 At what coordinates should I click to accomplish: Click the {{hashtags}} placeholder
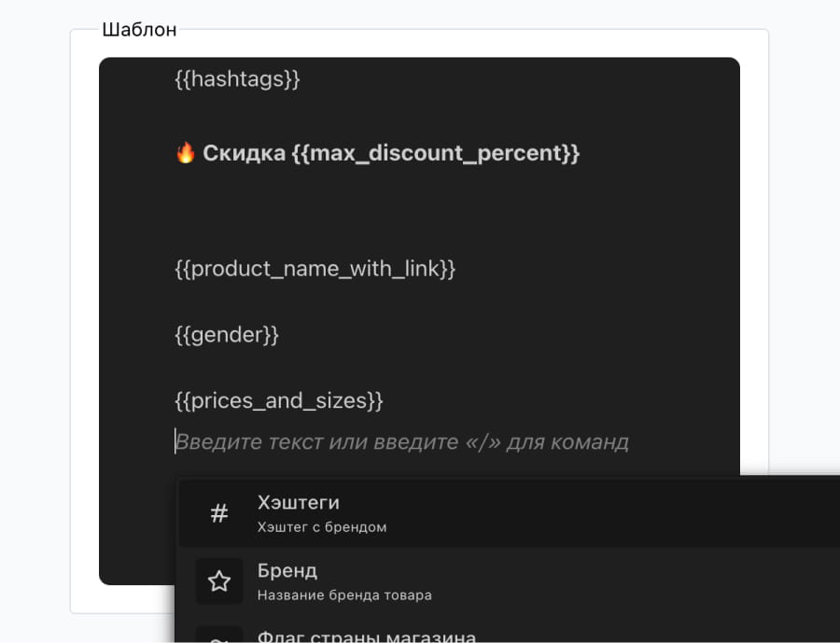(236, 79)
